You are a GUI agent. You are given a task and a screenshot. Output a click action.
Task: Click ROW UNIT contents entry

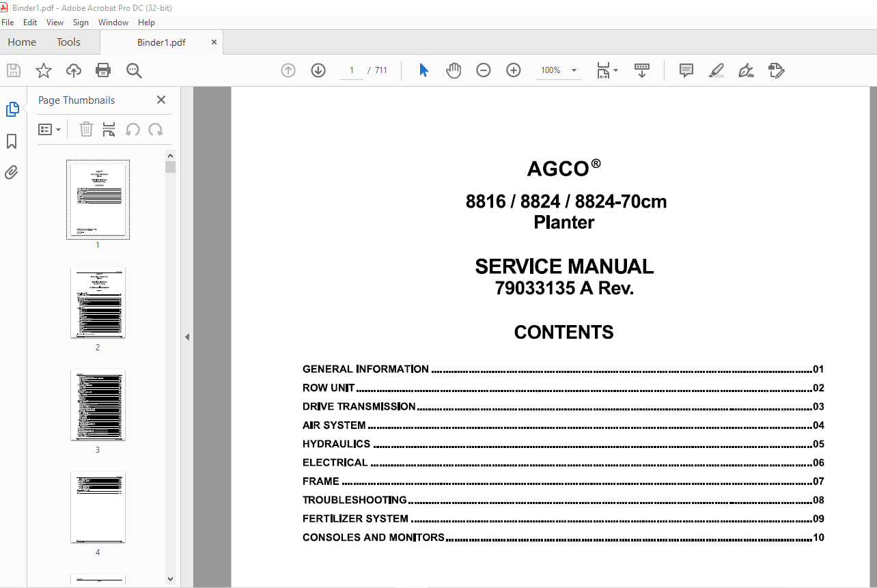click(x=563, y=388)
